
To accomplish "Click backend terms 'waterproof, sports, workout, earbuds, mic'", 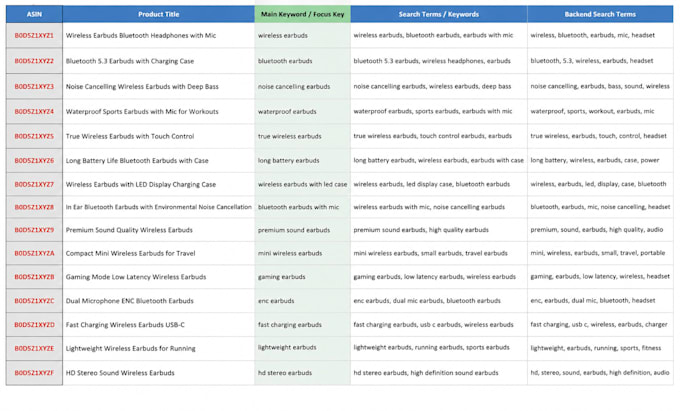I will (592, 111).
